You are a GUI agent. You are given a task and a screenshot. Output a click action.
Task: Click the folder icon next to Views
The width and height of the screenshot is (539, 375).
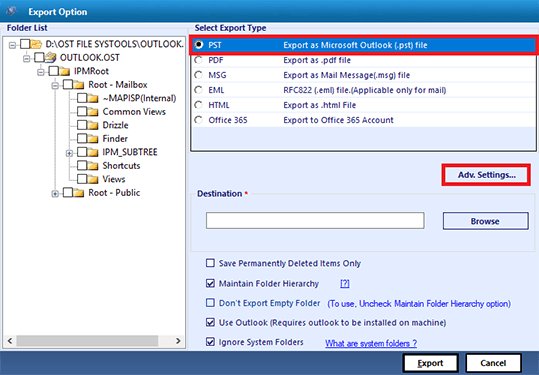pyautogui.click(x=92, y=179)
